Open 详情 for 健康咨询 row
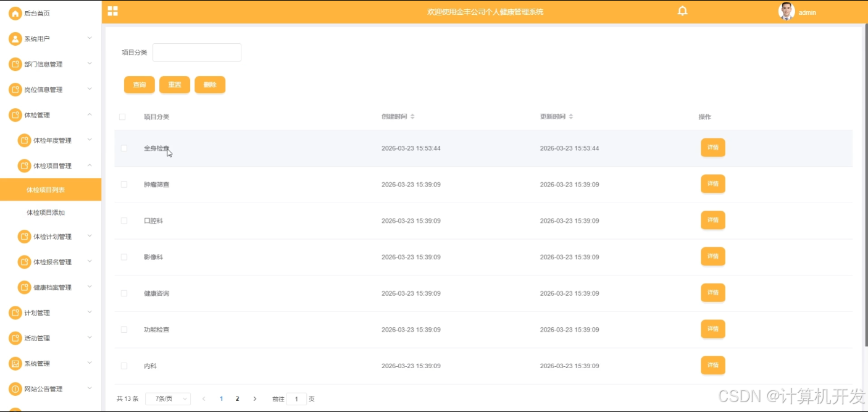868x412 pixels. (713, 293)
